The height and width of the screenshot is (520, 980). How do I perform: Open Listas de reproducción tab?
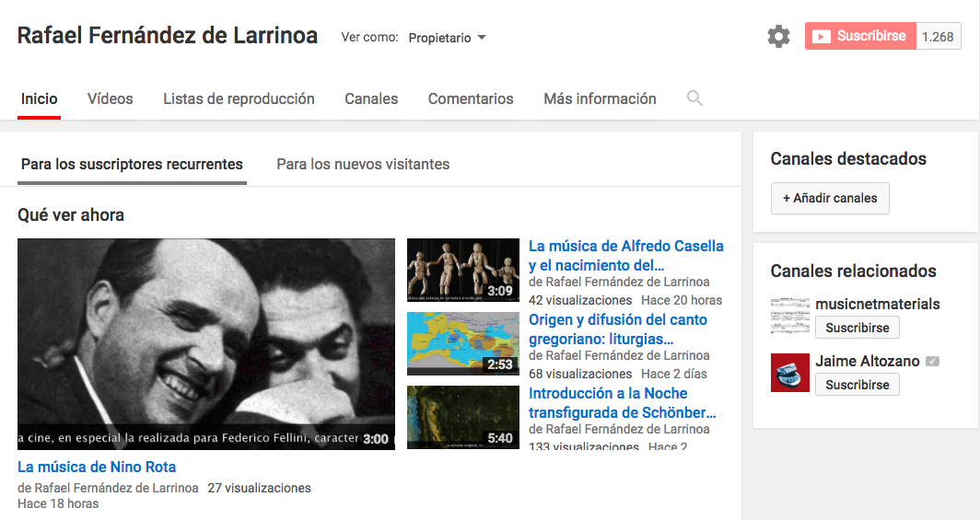239,98
